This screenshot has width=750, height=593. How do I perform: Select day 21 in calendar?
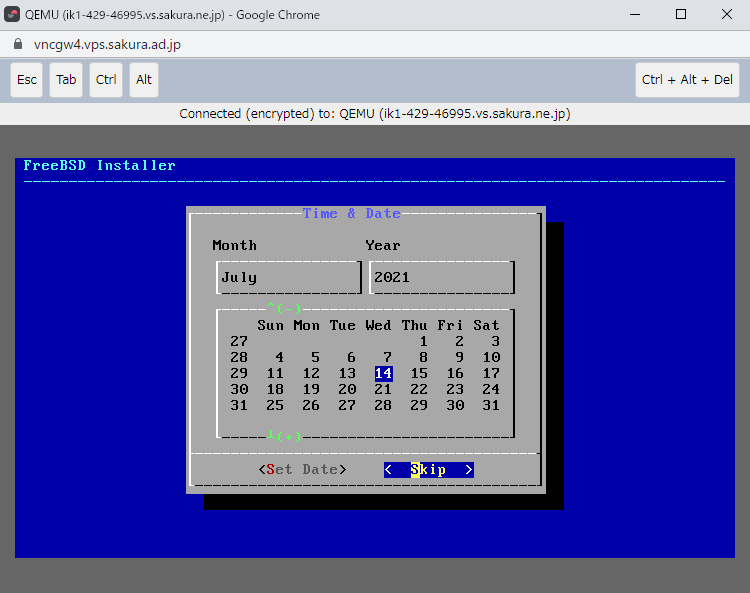pos(383,389)
